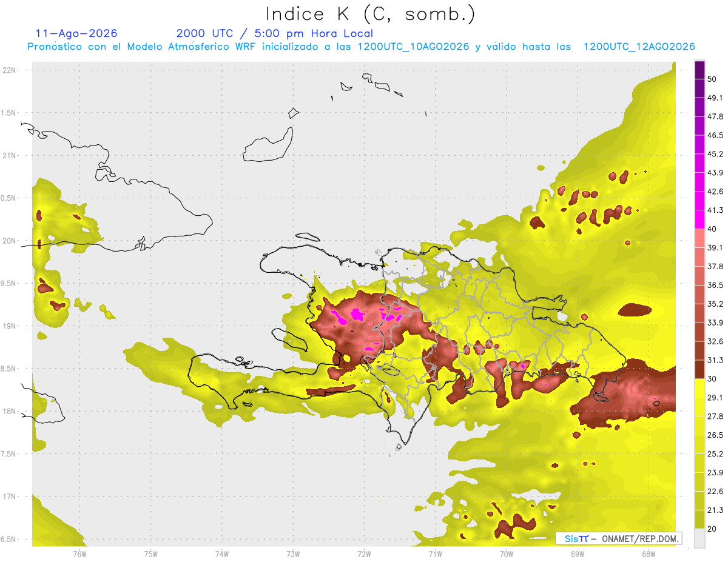This screenshot has height=562, width=728.
Task: Click the "19N" latitude label
Action: coord(9,326)
